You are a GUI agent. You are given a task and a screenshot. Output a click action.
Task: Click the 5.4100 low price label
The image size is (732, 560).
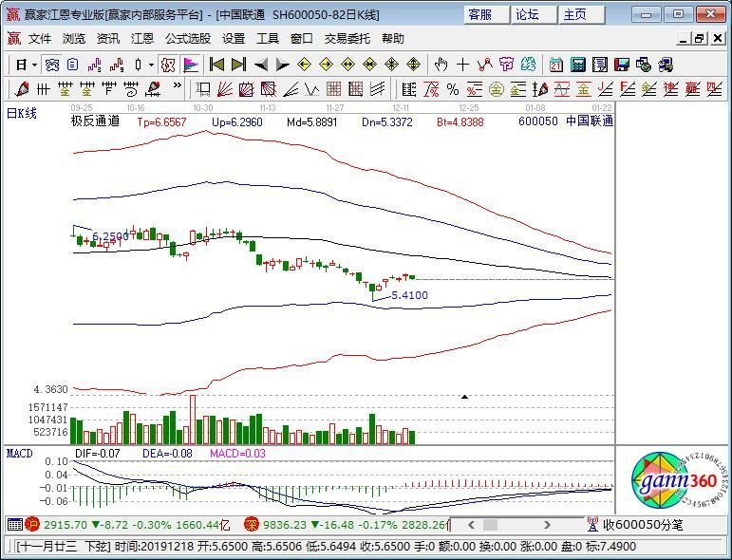409,295
